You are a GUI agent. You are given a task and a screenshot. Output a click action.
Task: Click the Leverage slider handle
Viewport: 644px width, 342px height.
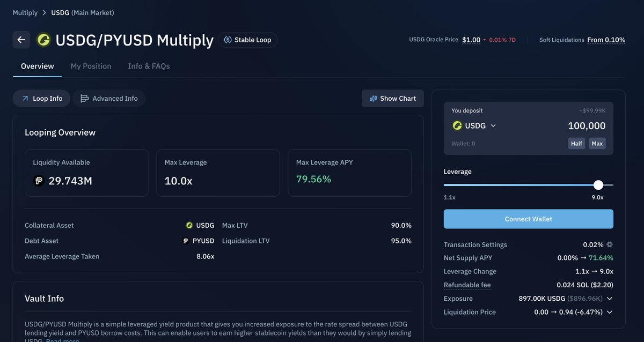click(x=598, y=185)
